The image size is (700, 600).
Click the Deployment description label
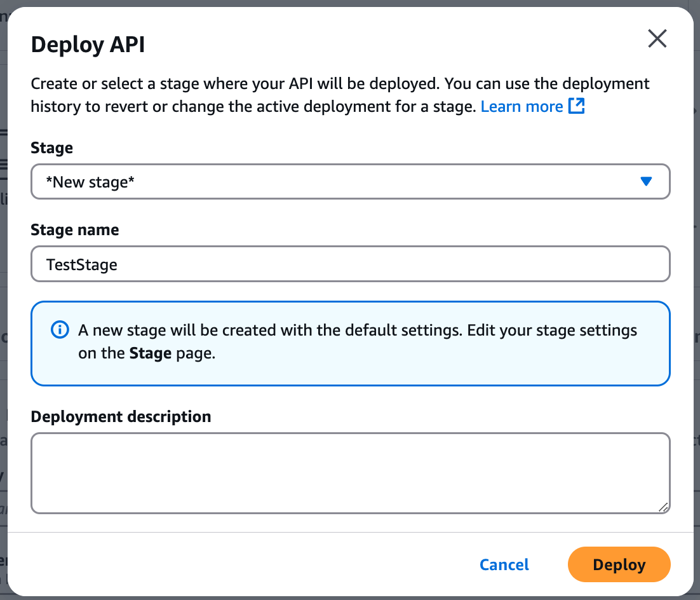[x=121, y=416]
